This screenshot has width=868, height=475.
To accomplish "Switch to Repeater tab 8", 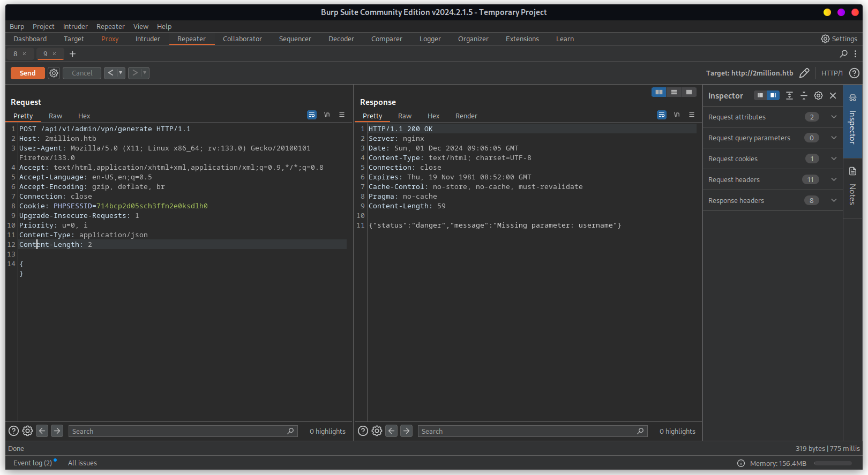I will pyautogui.click(x=16, y=54).
